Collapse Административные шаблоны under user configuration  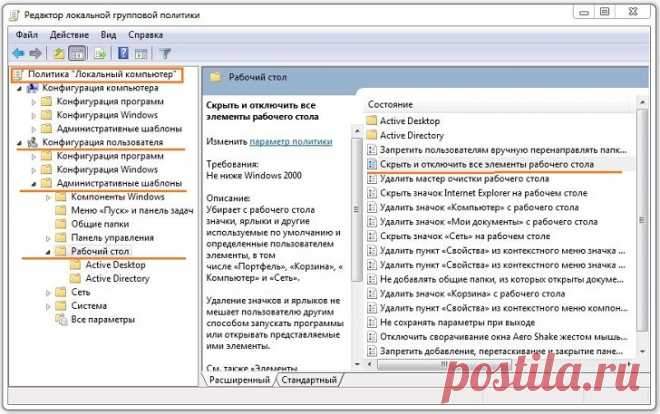34,183
